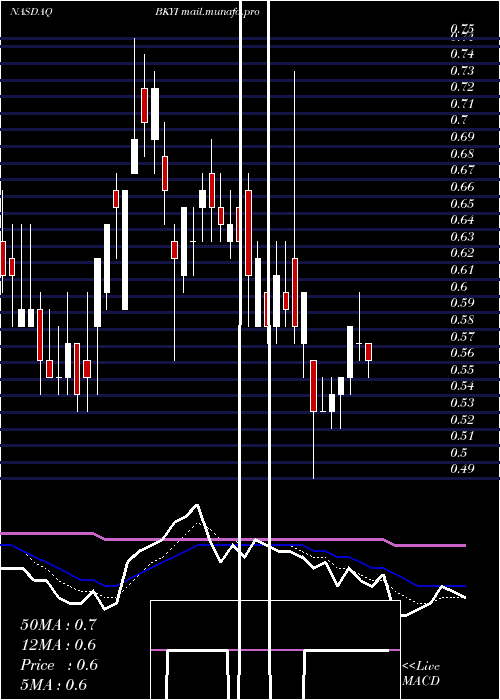This screenshot has width=500, height=700.
Task: Click the 0.68 price axis label
Action: coord(462,154)
